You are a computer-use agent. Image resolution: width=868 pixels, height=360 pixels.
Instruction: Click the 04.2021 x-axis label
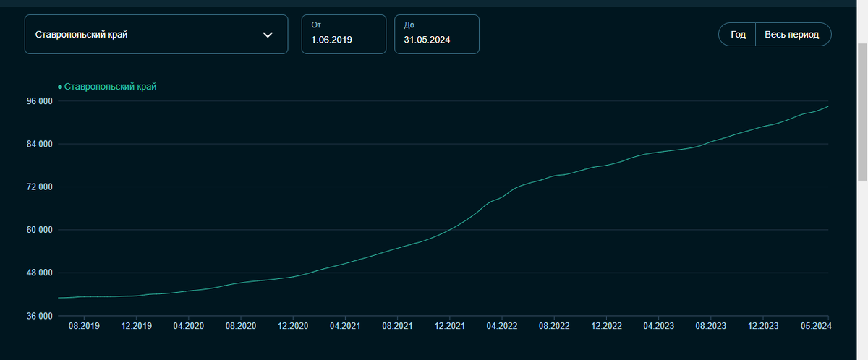[345, 327]
